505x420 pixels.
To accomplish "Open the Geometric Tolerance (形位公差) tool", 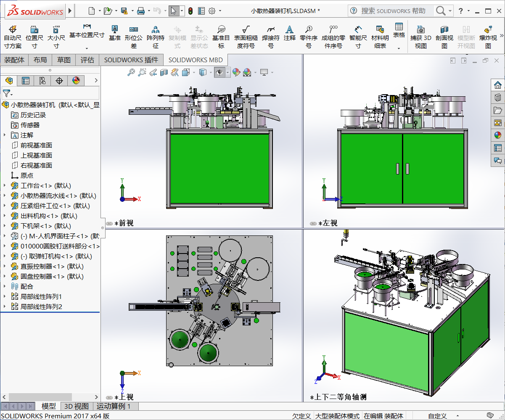I will click(x=134, y=37).
